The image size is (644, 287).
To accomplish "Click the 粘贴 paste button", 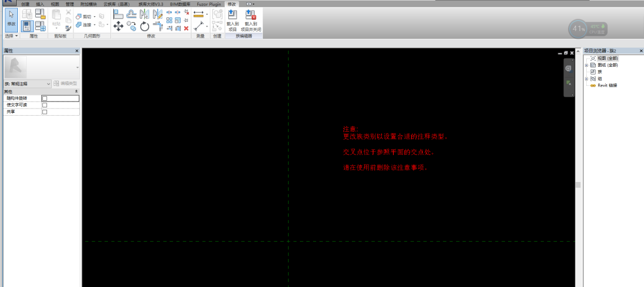I will click(56, 18).
